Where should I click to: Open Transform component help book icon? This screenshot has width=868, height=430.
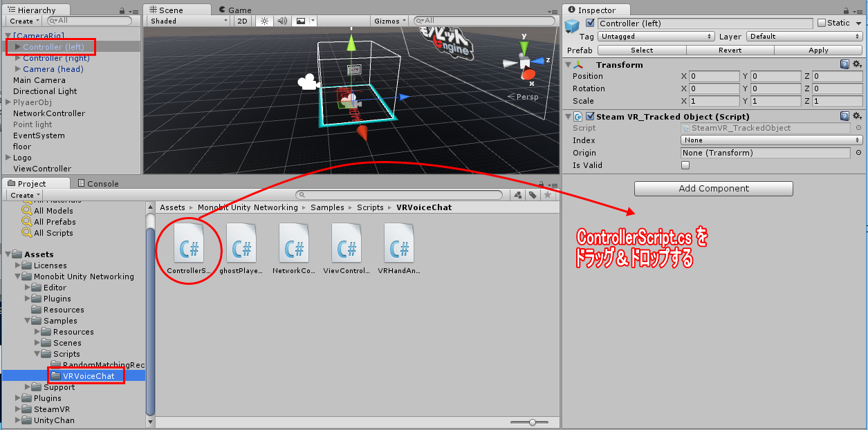click(x=844, y=64)
